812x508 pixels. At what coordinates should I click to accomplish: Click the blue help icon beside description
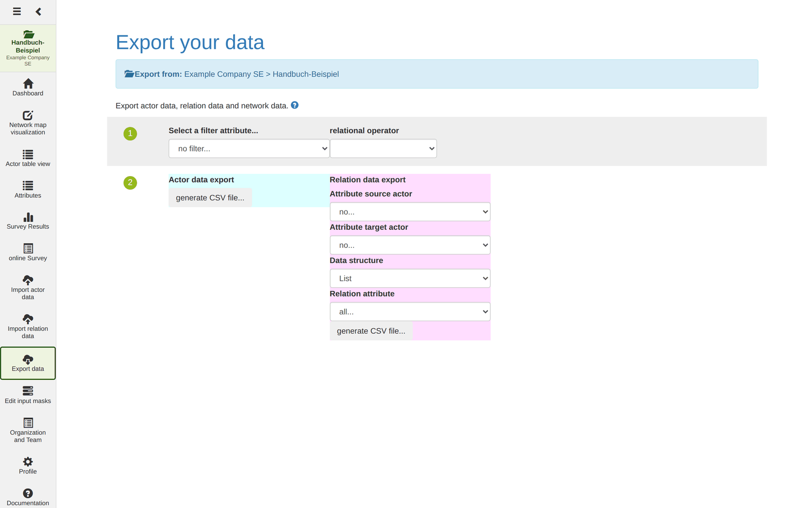click(295, 105)
